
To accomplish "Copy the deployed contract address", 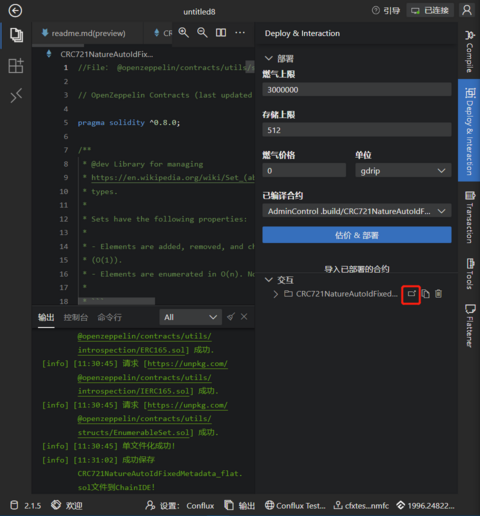I will point(426,294).
